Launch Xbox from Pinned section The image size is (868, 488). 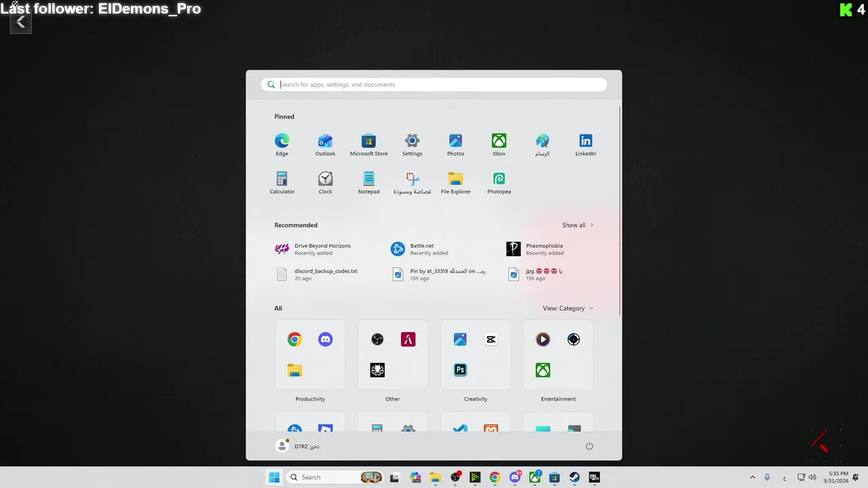pos(499,144)
